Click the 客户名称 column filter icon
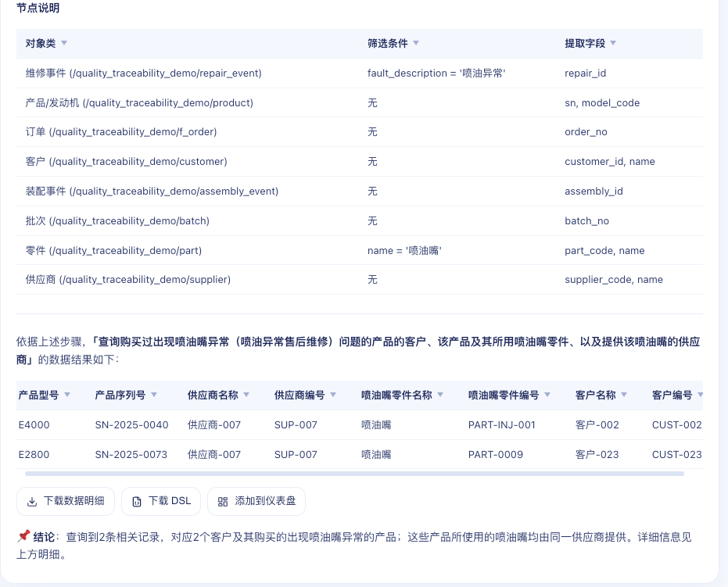Viewport: 728px width, 587px height. 624,395
